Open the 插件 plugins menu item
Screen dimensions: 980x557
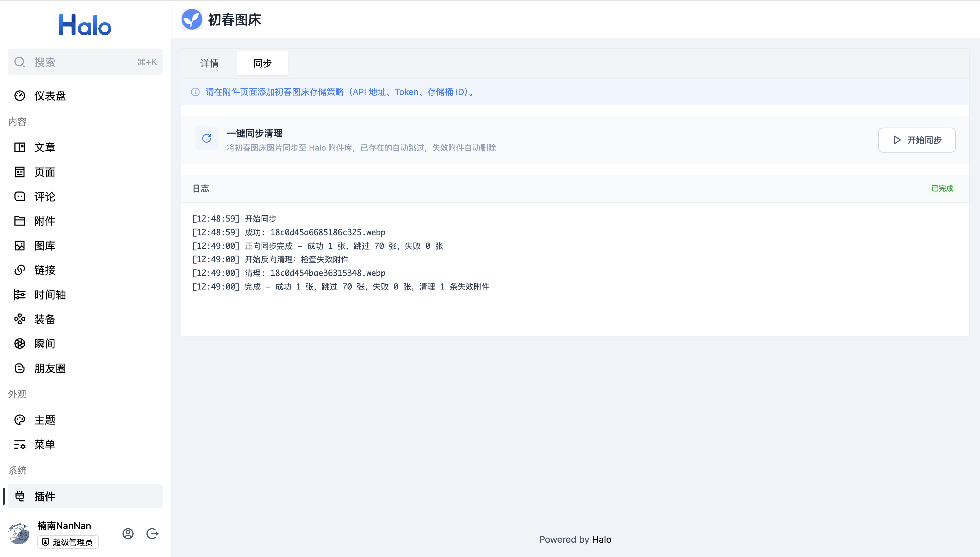coord(85,497)
